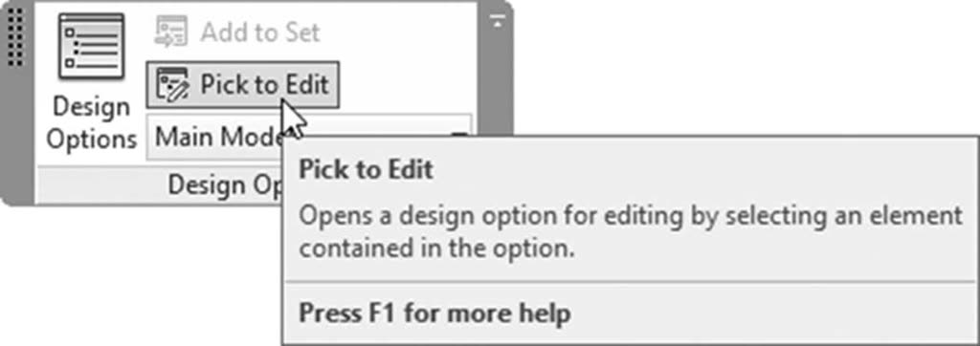Click the word 'Options' below the large icon

(x=91, y=140)
